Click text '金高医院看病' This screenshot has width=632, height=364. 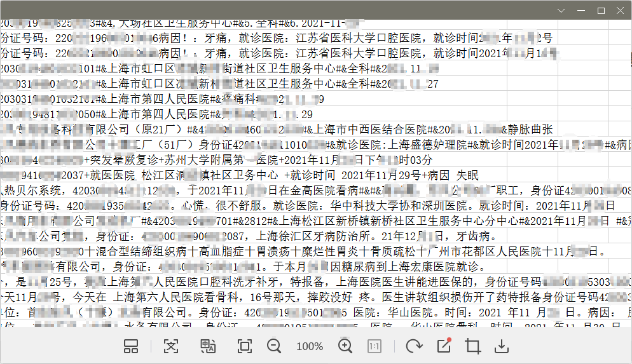pos(324,191)
